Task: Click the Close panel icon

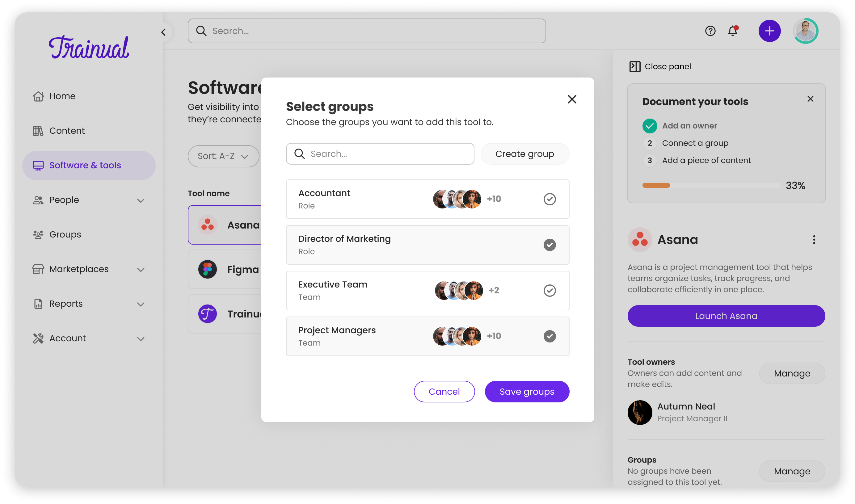Action: pos(634,67)
